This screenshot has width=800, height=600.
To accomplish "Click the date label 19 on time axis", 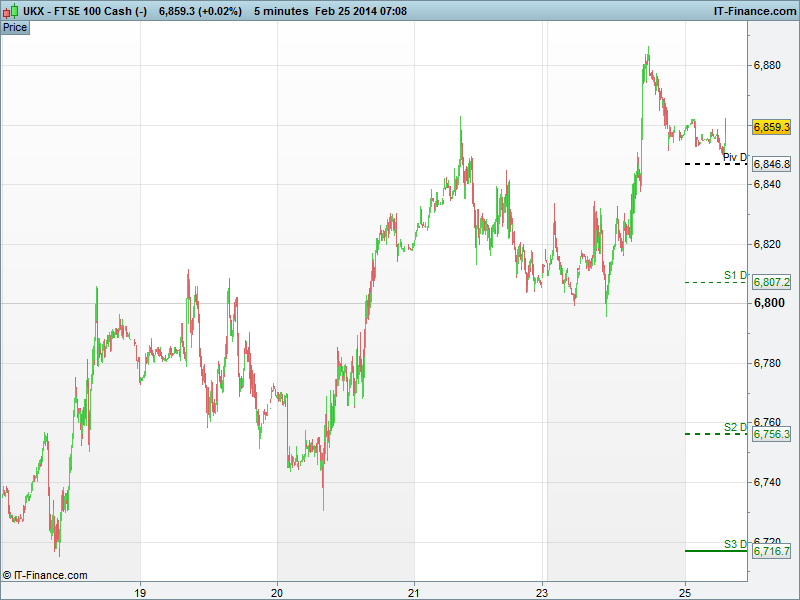I will click(x=141, y=590).
